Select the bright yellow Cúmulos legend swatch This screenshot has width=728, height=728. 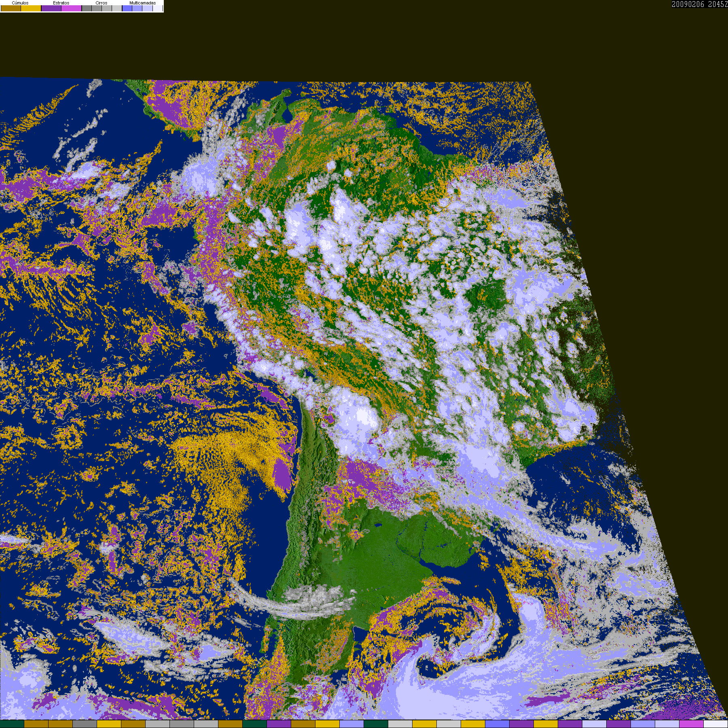click(31, 8)
